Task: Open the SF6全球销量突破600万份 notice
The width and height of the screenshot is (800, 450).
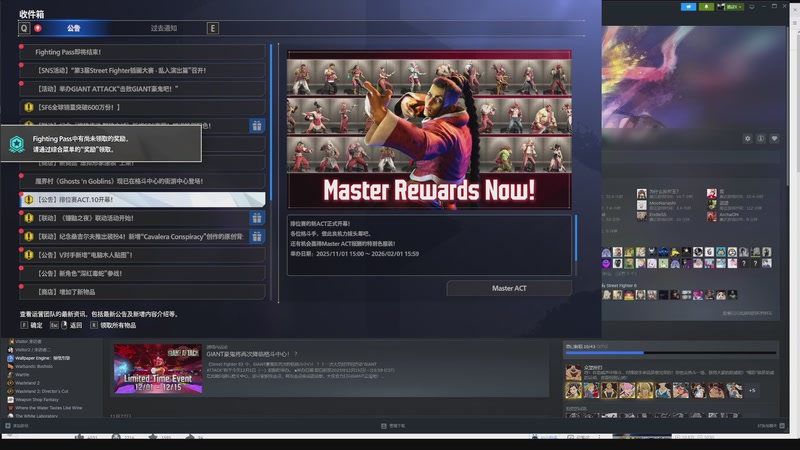Action: [x=142, y=107]
